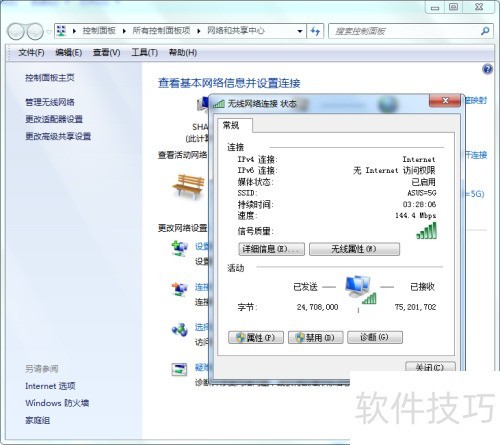Screen dimensions: 500x445
Task: Select the 所有控制面板项 breadcrumb
Action: (x=161, y=31)
